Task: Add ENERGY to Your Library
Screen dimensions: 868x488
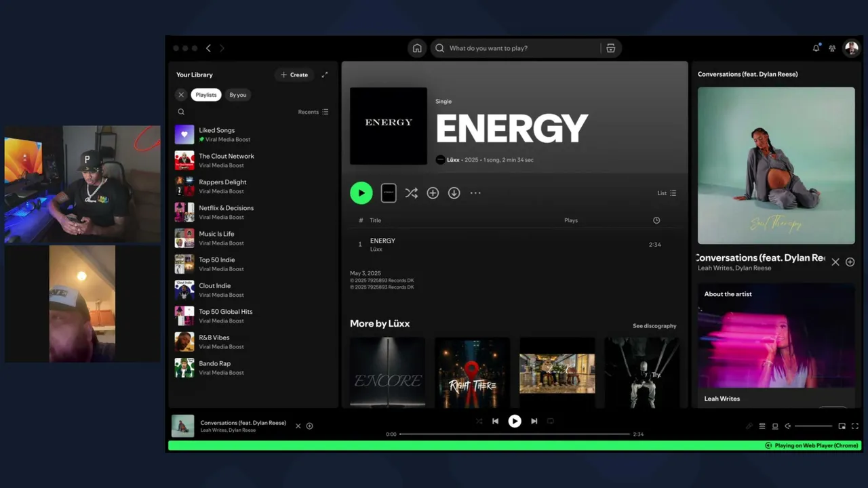Action: [x=433, y=193]
